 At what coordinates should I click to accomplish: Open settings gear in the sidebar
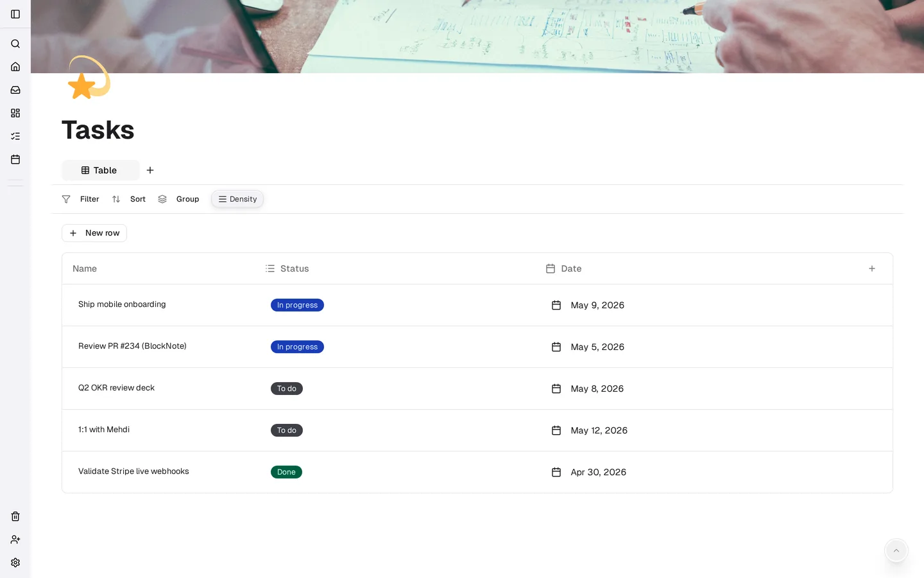[x=15, y=563]
